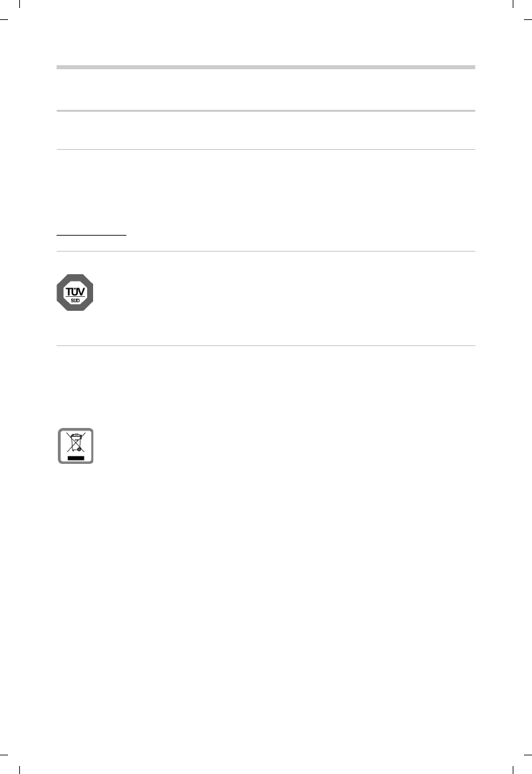This screenshot has width=532, height=774.
Task: Click the divider line directly above the TÜV logo
Action: [266, 252]
